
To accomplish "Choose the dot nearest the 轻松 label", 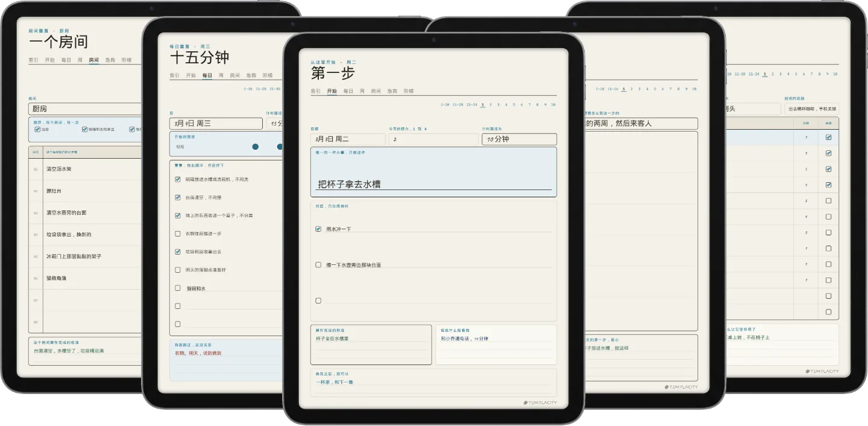I will [x=255, y=147].
